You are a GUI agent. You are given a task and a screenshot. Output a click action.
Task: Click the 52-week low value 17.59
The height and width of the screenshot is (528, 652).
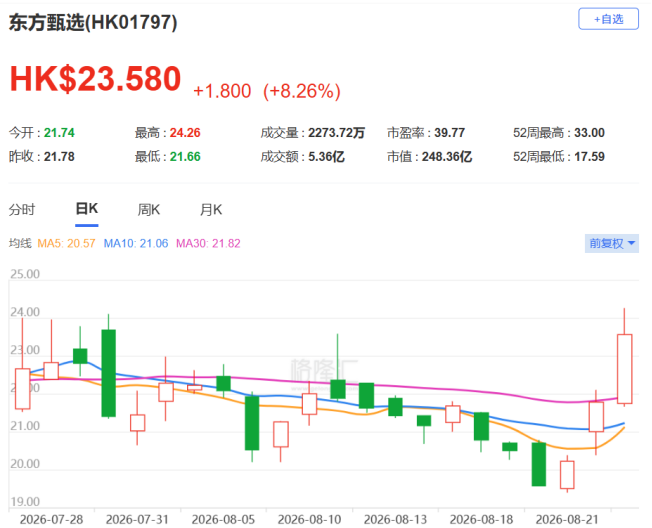(589, 157)
